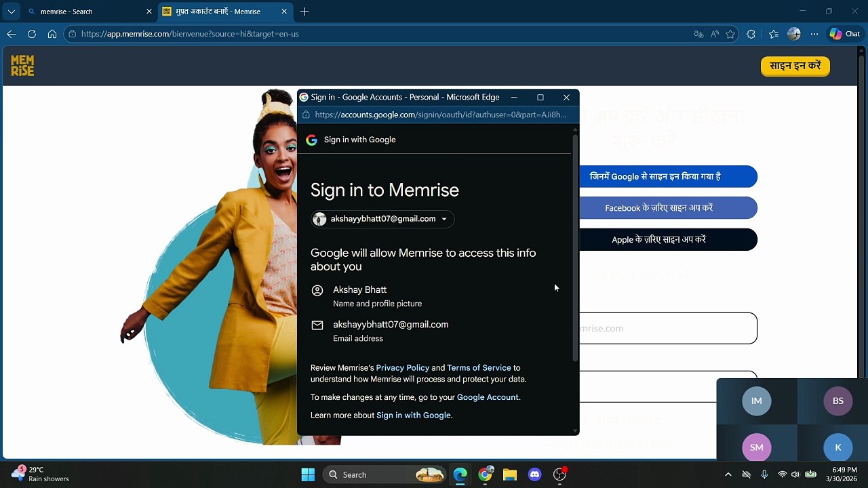Open the clock and date 6:49 PM
This screenshot has width=868, height=488.
coord(843,474)
